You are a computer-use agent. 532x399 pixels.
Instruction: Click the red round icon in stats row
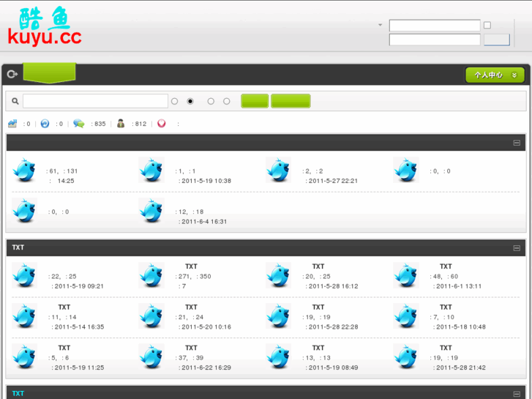click(x=162, y=123)
